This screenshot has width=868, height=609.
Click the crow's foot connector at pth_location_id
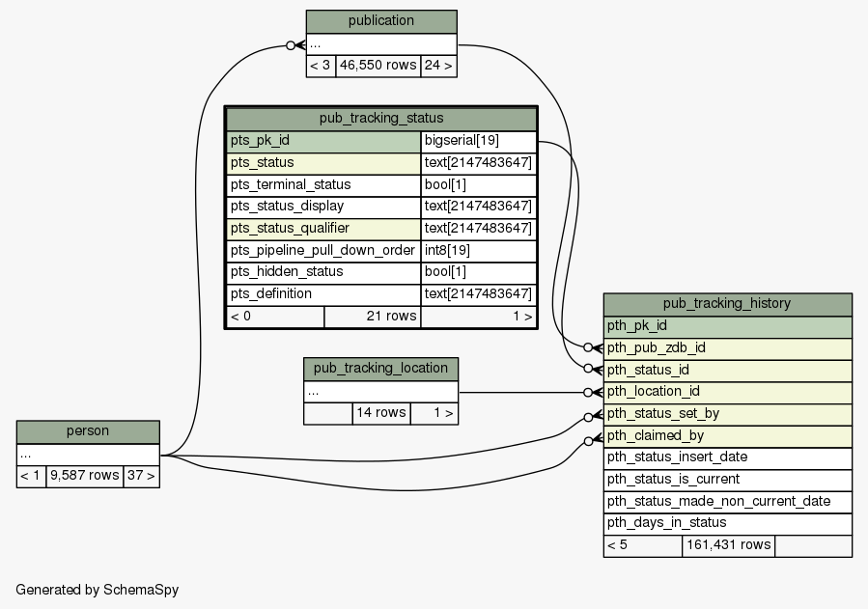(592, 393)
